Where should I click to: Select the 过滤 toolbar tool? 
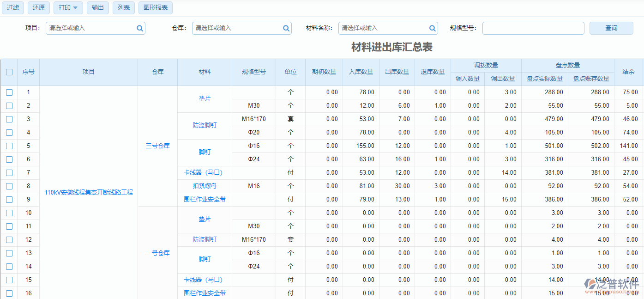12,7
